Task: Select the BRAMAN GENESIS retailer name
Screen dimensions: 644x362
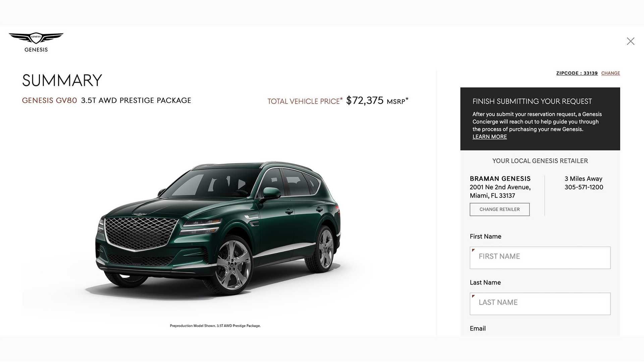Action: click(500, 179)
